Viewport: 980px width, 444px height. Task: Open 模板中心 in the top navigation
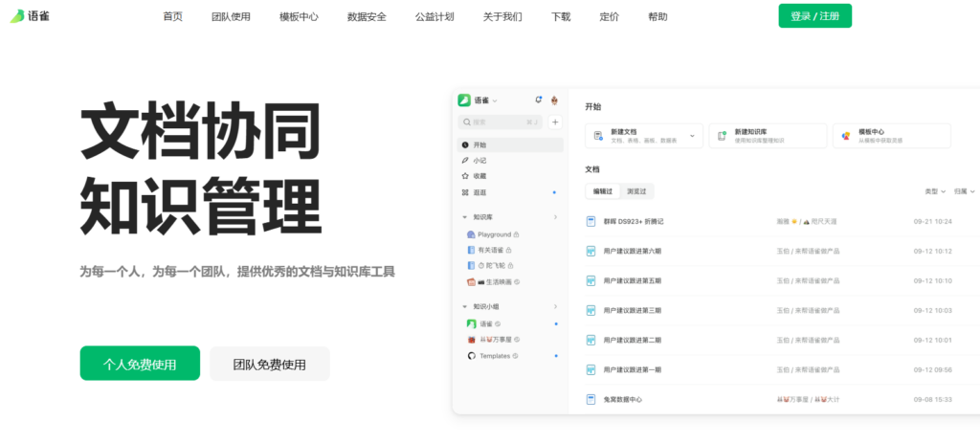point(299,17)
